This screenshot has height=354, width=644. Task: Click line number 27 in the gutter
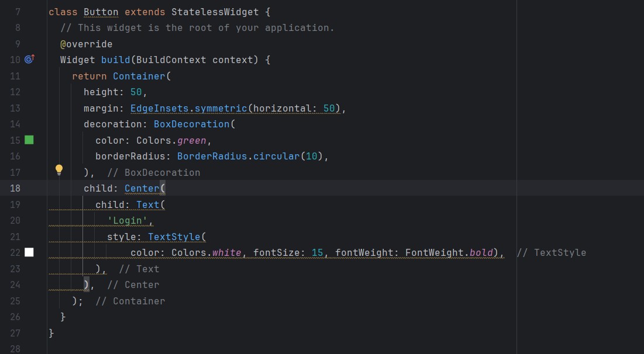pyautogui.click(x=15, y=333)
